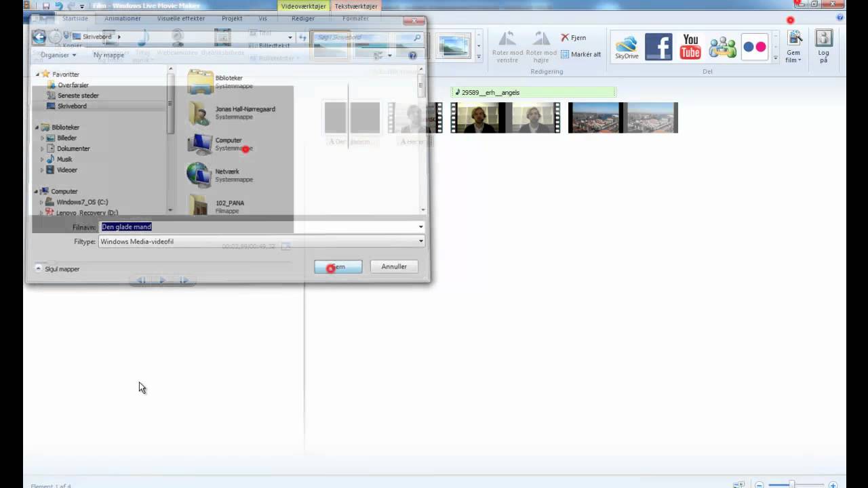868x488 pixels.
Task: Refresh the Skrivebord folder location
Action: coord(302,37)
